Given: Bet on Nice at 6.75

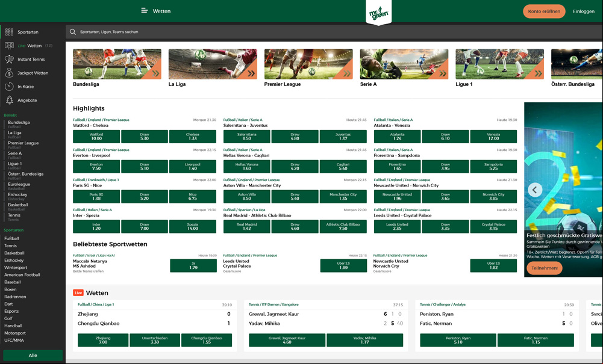Looking at the screenshot, I should (193, 196).
